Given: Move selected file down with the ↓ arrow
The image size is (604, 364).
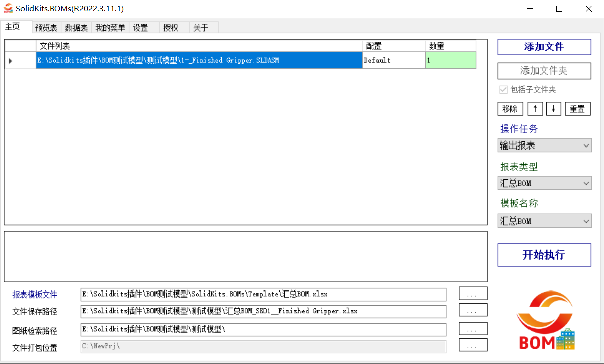Looking at the screenshot, I should coord(553,108).
